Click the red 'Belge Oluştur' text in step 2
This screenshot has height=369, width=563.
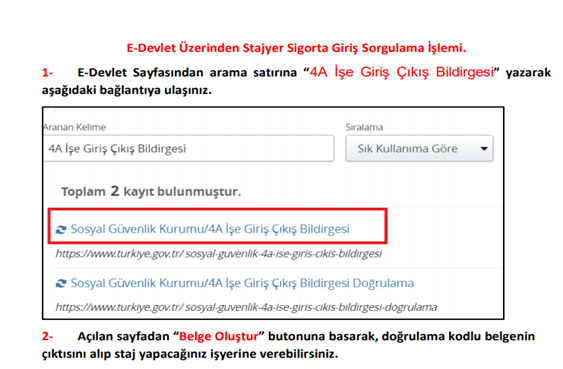pyautogui.click(x=218, y=336)
